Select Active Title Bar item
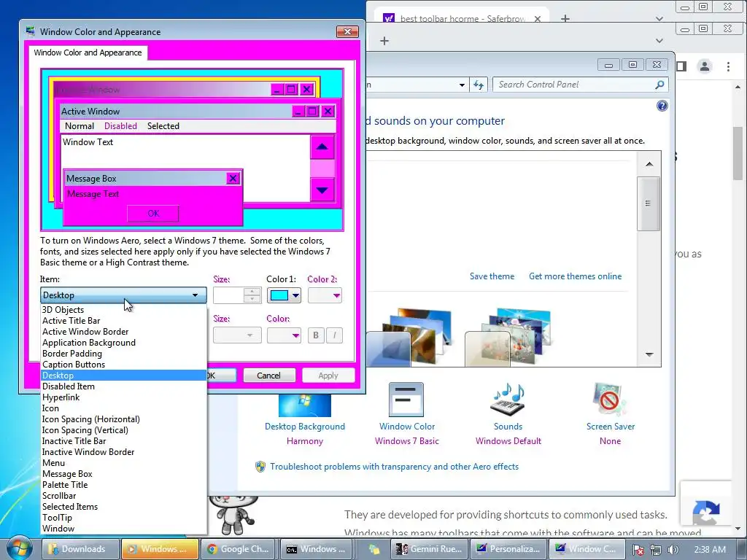The image size is (747, 560). pos(123,321)
